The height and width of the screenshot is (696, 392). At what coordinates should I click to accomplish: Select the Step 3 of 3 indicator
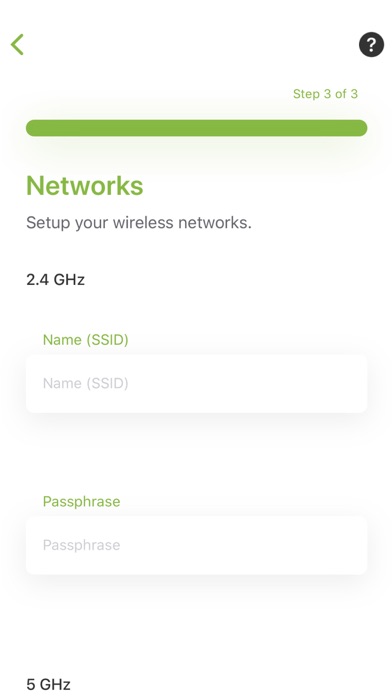pyautogui.click(x=325, y=94)
